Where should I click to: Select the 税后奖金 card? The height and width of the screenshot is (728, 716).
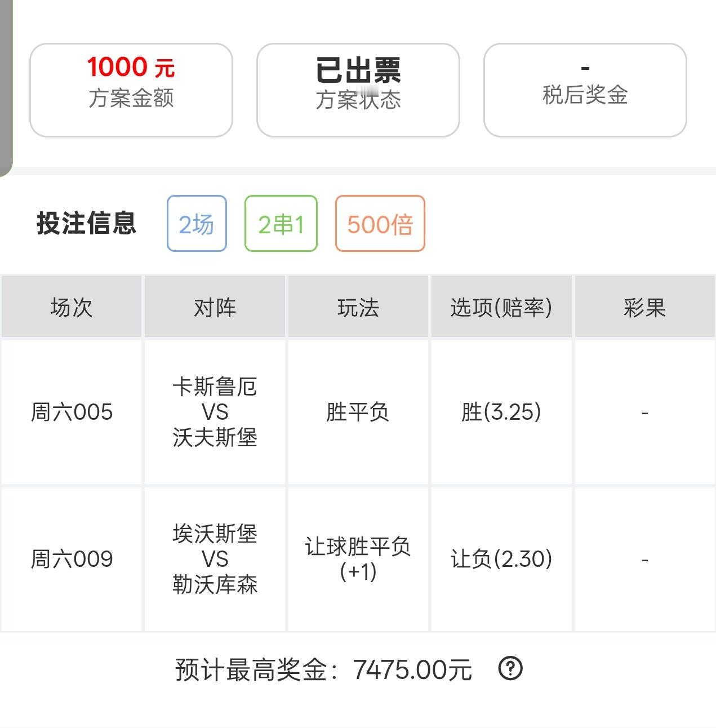pyautogui.click(x=585, y=90)
